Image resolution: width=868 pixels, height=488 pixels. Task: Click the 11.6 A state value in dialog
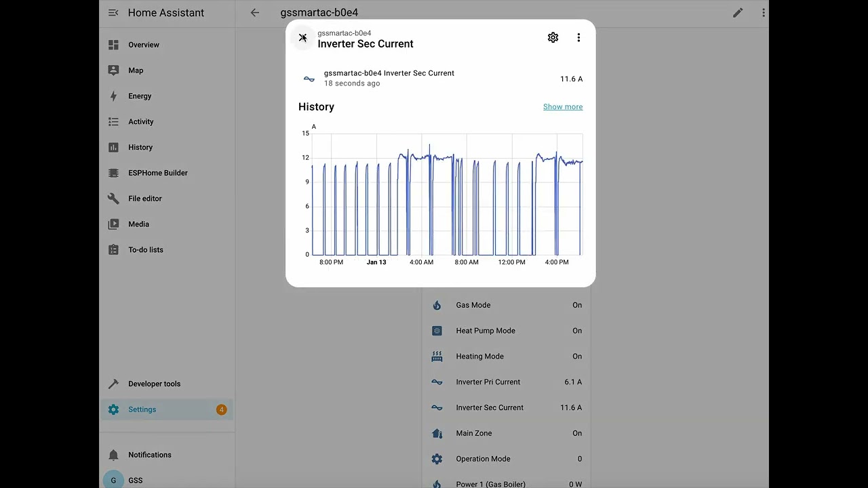571,79
